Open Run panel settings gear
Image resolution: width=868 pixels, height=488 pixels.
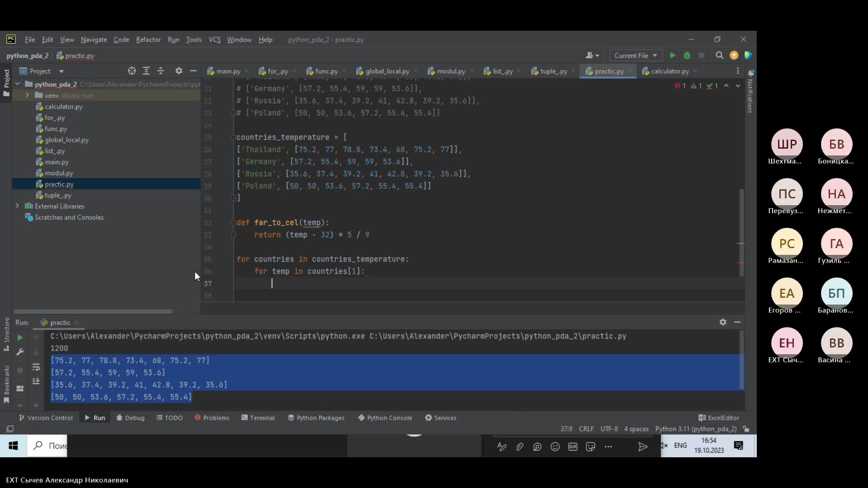coord(723,322)
